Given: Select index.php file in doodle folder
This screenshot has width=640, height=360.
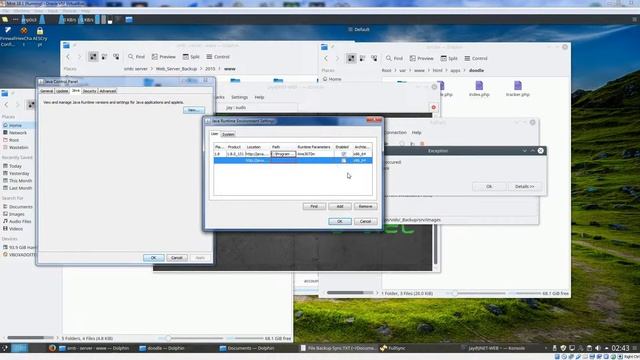Looking at the screenshot, I should pyautogui.click(x=479, y=89).
